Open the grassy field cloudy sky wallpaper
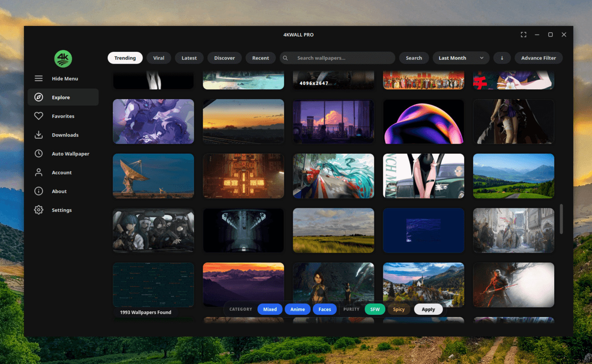The height and width of the screenshot is (364, 592). click(334, 231)
